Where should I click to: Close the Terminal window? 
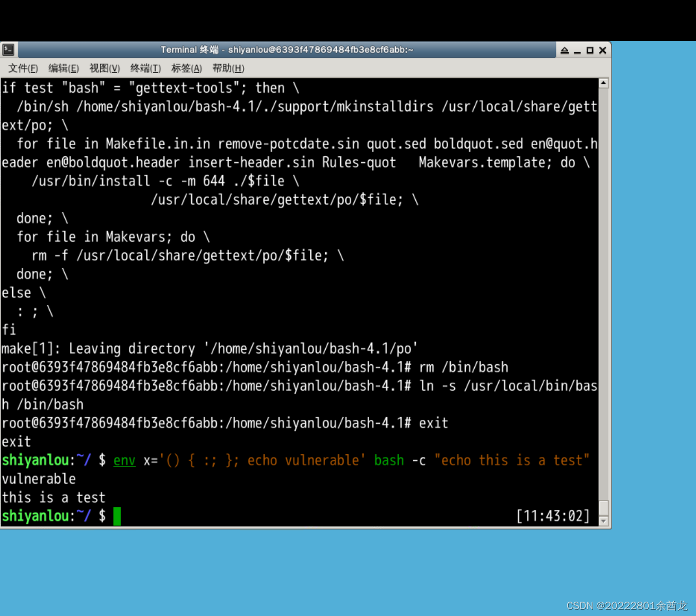pos(603,50)
